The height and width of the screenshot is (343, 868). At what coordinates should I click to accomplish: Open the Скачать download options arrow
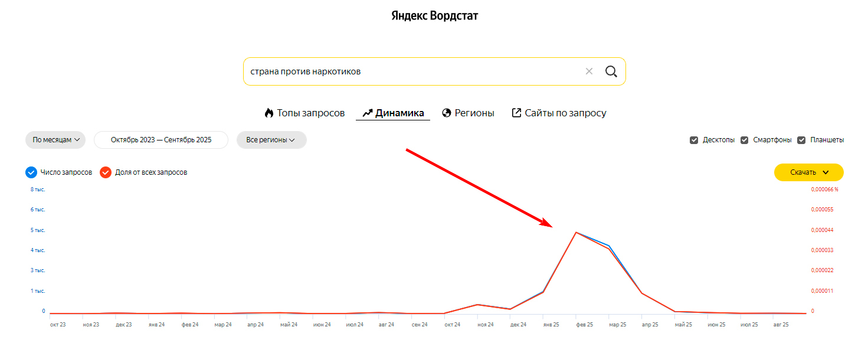(x=826, y=172)
